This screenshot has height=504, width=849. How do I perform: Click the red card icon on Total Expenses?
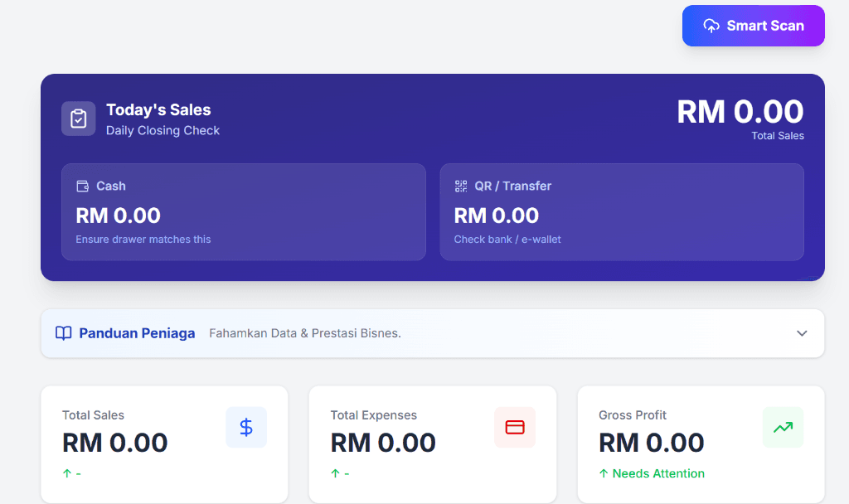(x=514, y=427)
